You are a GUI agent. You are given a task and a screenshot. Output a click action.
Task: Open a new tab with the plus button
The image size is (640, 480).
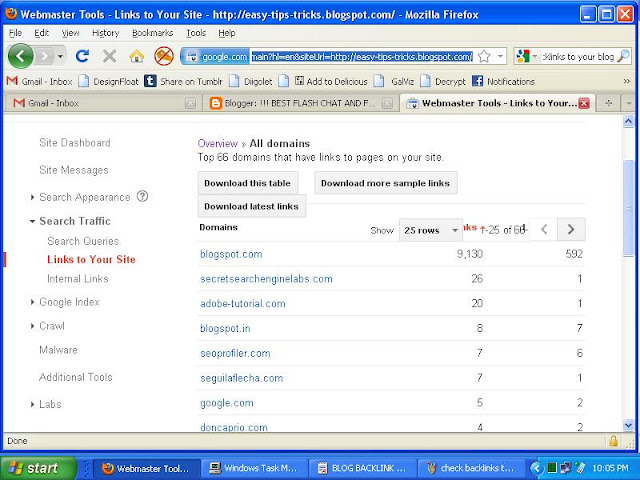(609, 103)
